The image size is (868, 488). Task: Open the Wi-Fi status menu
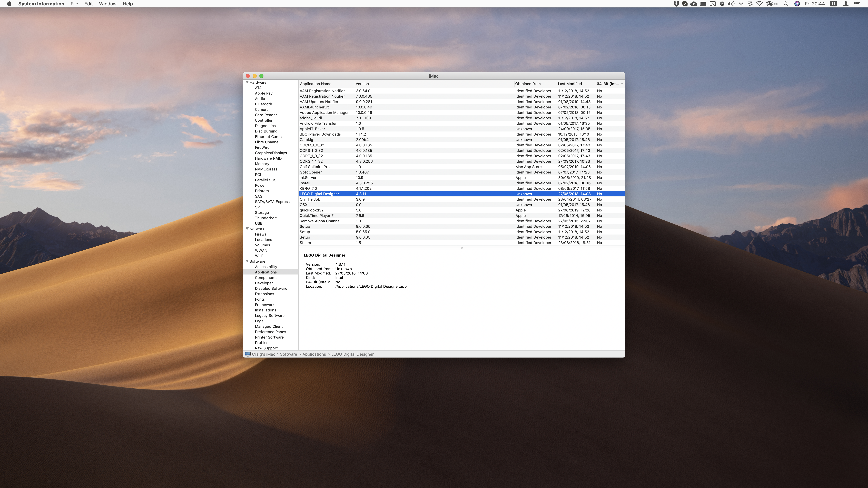(x=759, y=4)
